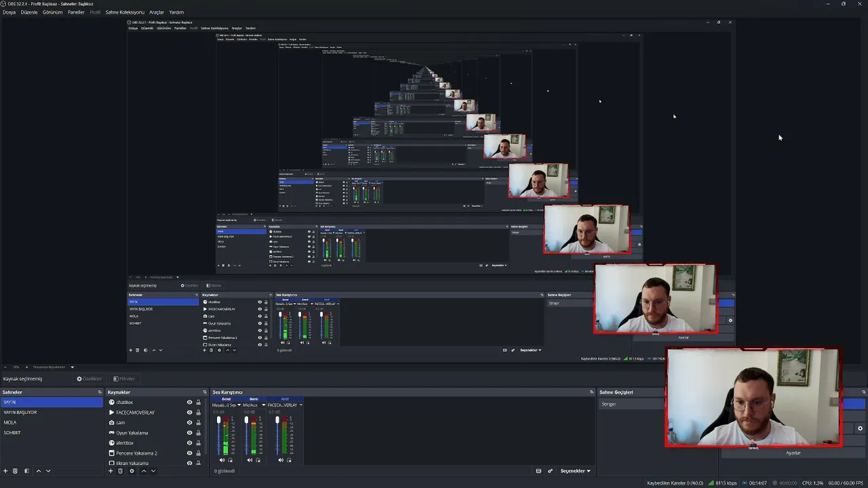Viewport: 868px width, 488px height.
Task: Hide the cam source
Action: tap(190, 422)
